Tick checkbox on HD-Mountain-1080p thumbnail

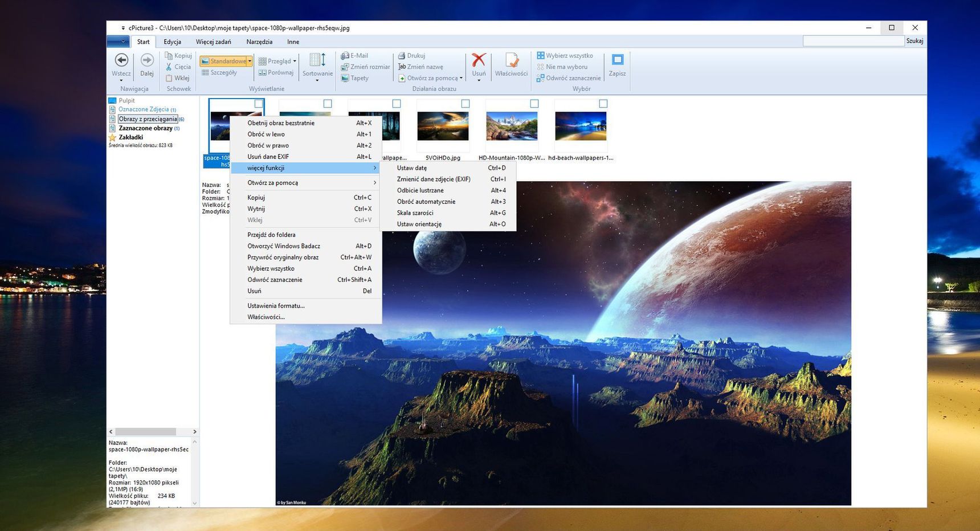pyautogui.click(x=534, y=104)
